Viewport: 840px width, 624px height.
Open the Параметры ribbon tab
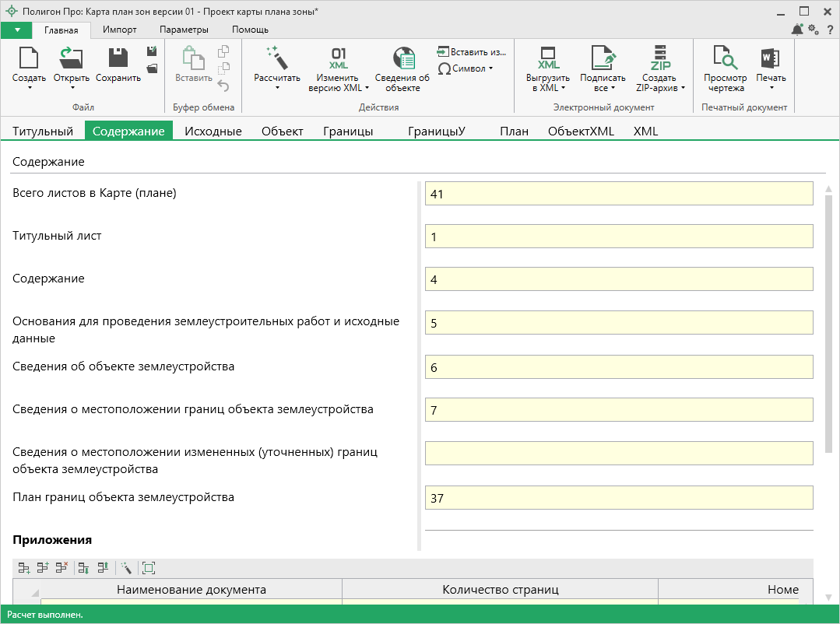184,30
